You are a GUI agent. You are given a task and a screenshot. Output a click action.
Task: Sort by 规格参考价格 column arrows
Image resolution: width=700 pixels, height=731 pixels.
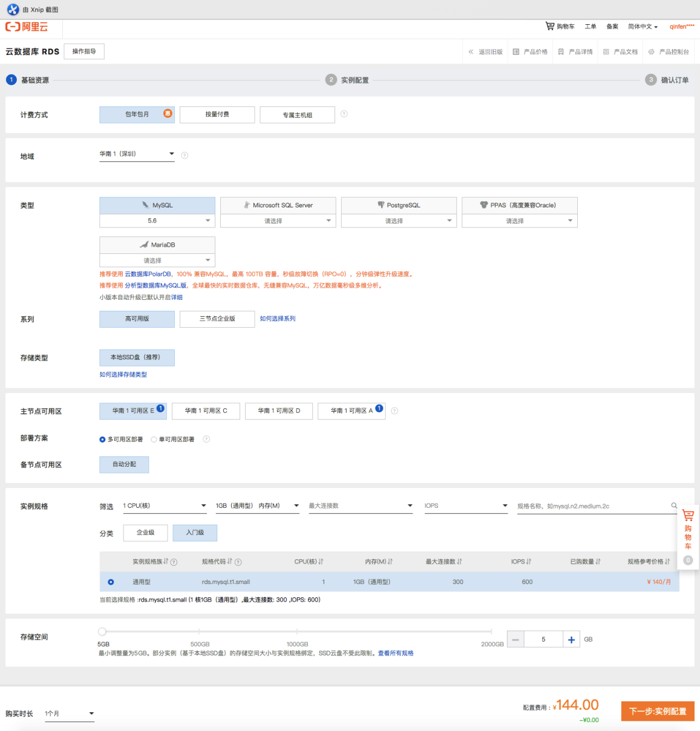click(667, 562)
